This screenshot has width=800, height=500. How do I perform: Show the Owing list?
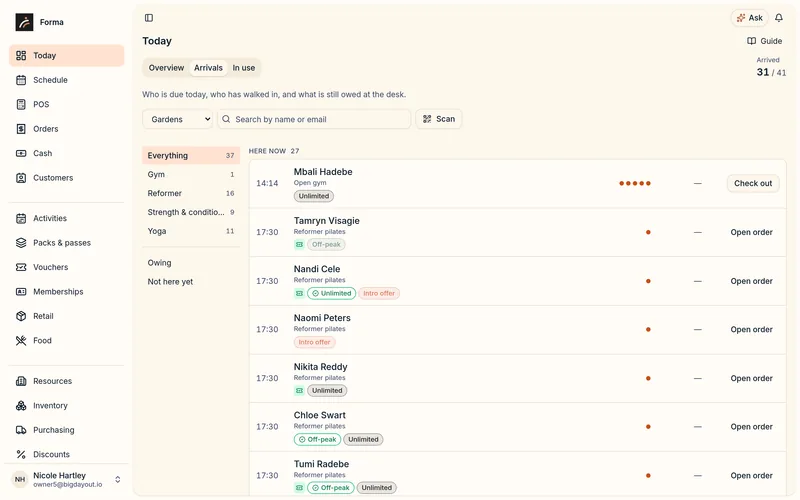point(191,263)
